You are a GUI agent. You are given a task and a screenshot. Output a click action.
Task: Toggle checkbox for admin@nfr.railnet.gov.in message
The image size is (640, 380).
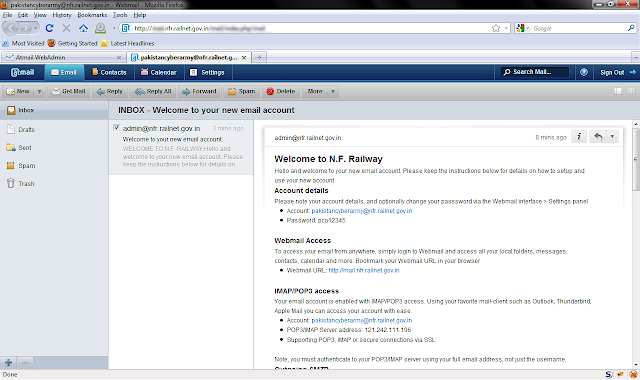[116, 127]
